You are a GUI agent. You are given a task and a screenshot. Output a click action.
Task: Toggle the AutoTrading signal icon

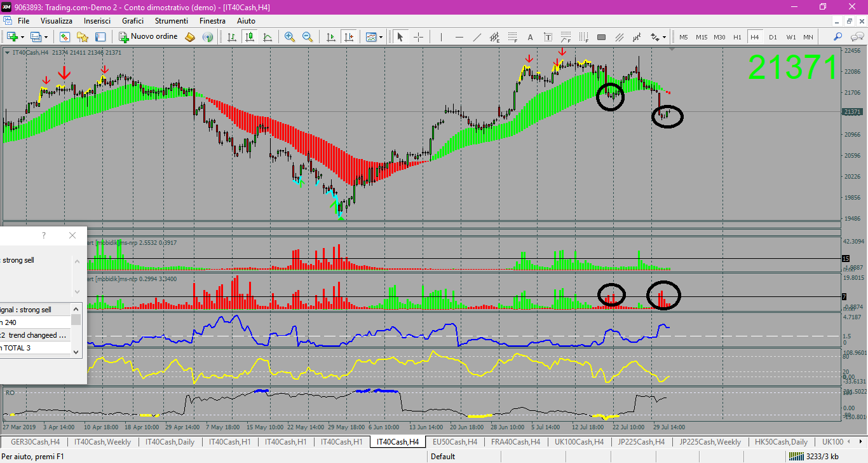pos(207,37)
